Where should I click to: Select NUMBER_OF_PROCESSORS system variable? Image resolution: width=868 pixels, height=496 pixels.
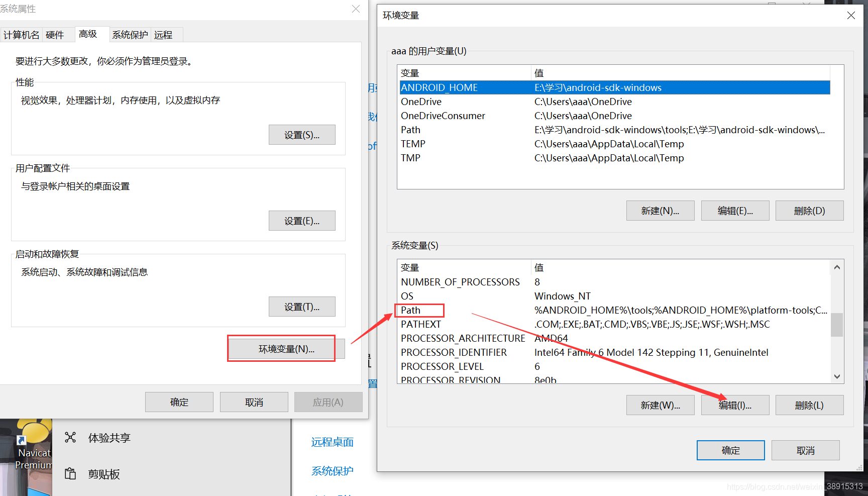[615, 282]
